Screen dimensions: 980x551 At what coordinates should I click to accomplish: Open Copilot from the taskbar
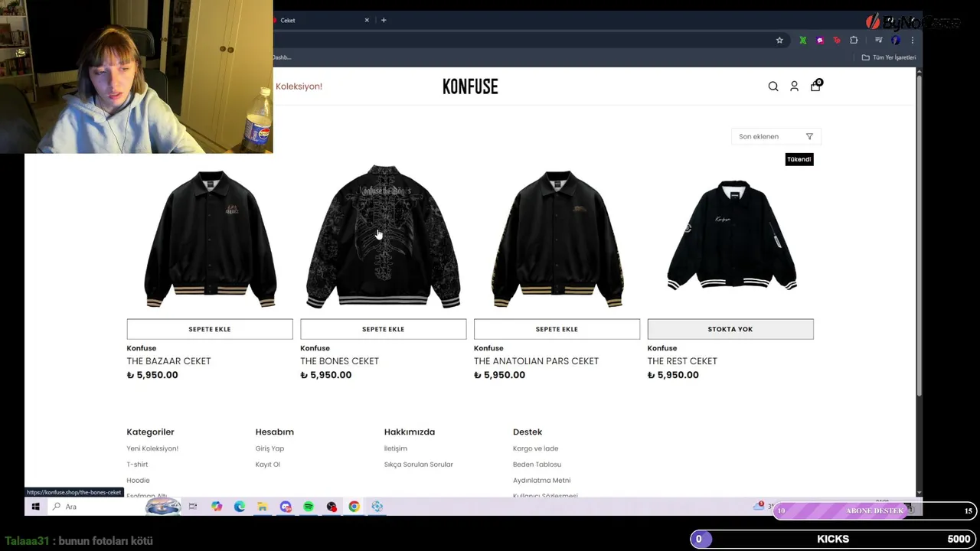[217, 507]
